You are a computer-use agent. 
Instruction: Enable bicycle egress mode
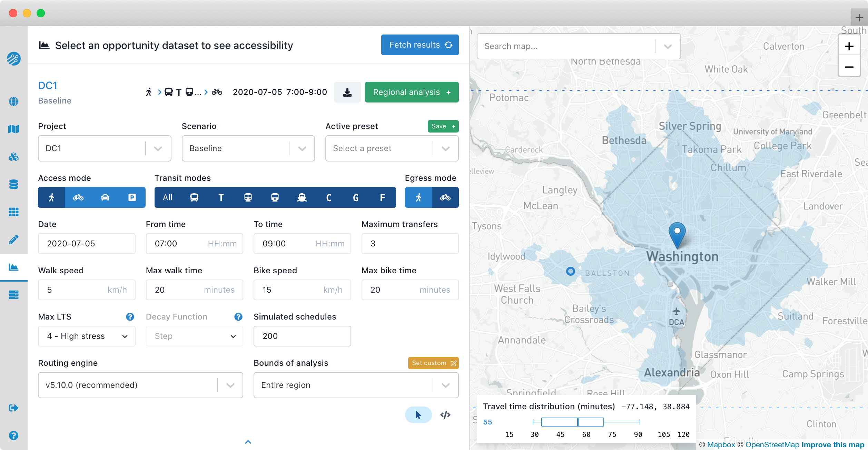pyautogui.click(x=445, y=197)
